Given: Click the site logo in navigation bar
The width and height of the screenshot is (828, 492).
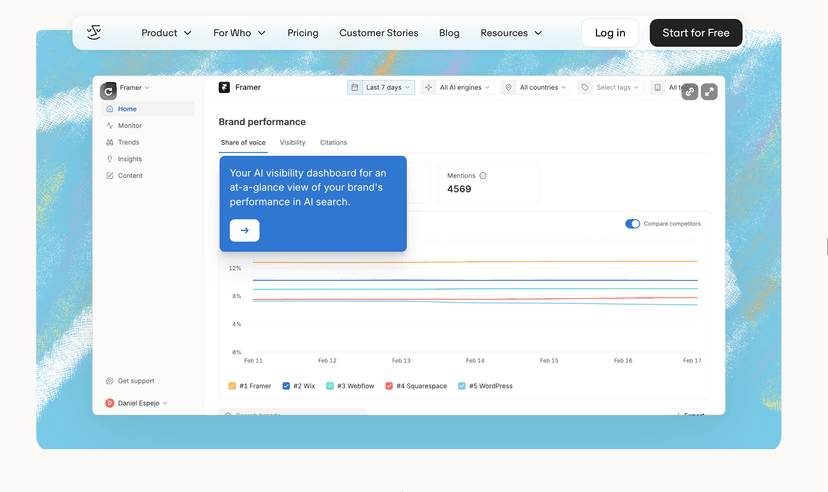Looking at the screenshot, I should pos(94,33).
